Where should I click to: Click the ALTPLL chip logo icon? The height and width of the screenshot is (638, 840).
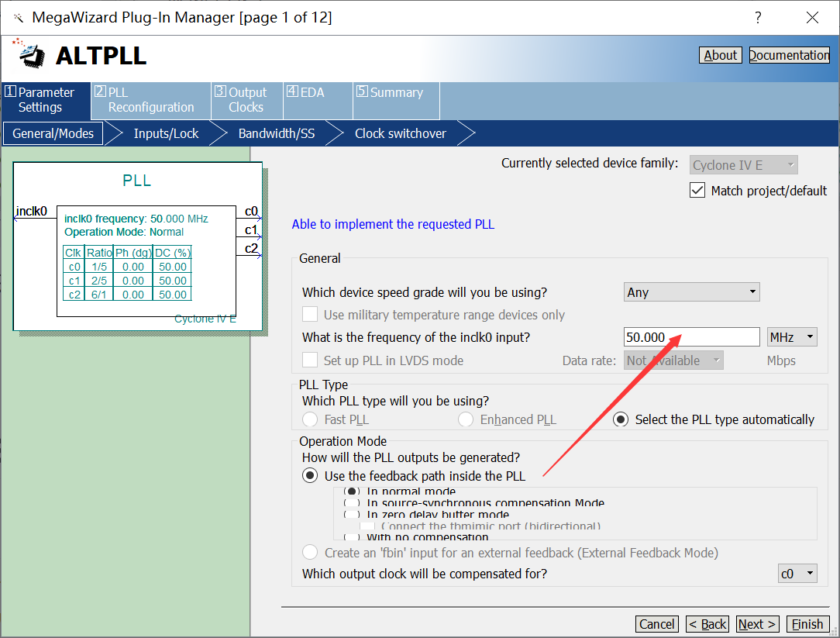coord(30,53)
